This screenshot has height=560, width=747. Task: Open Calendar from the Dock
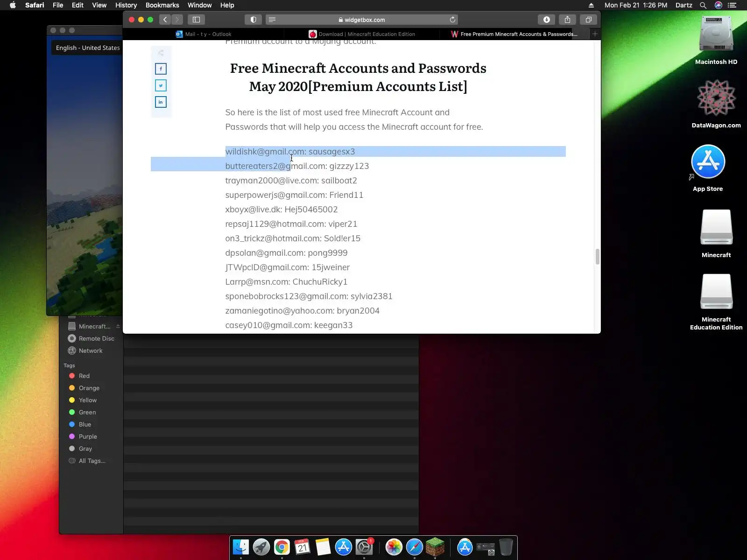click(x=303, y=547)
